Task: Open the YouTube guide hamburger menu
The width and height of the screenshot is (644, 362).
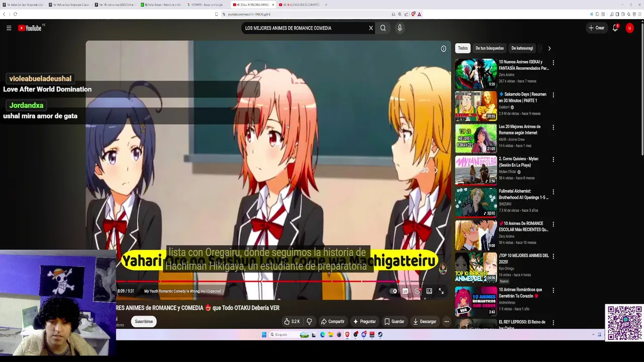Action: [x=9, y=28]
